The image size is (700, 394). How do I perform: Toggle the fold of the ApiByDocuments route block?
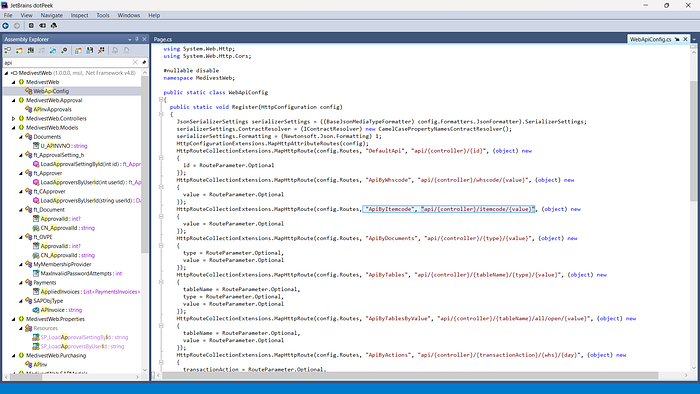click(161, 245)
